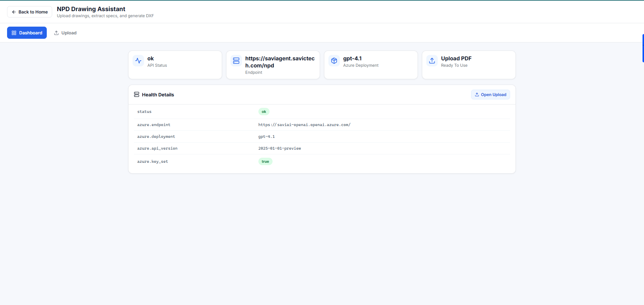Click the gpt-4.1 value in details table

pos(266,136)
